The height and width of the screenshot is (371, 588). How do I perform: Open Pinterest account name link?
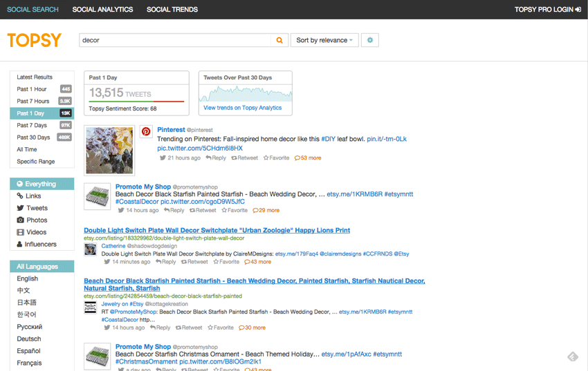click(171, 129)
